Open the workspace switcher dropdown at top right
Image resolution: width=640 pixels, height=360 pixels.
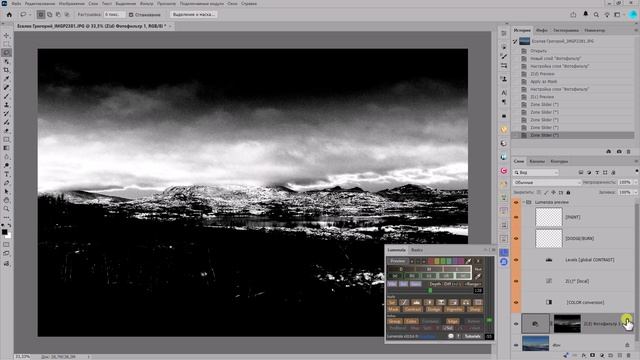(618, 14)
